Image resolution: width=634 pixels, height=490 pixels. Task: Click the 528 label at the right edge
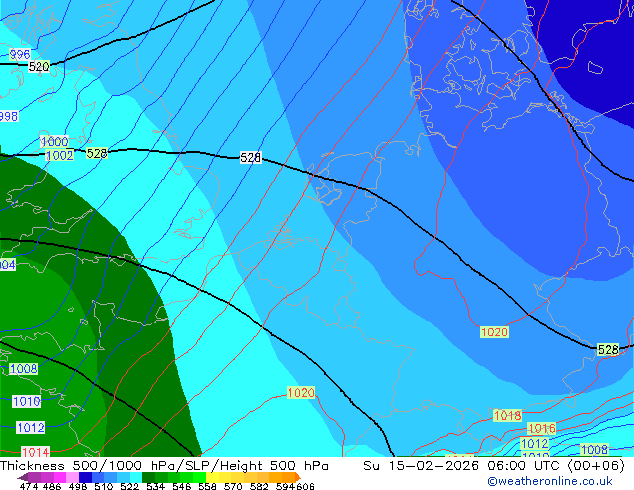click(608, 349)
